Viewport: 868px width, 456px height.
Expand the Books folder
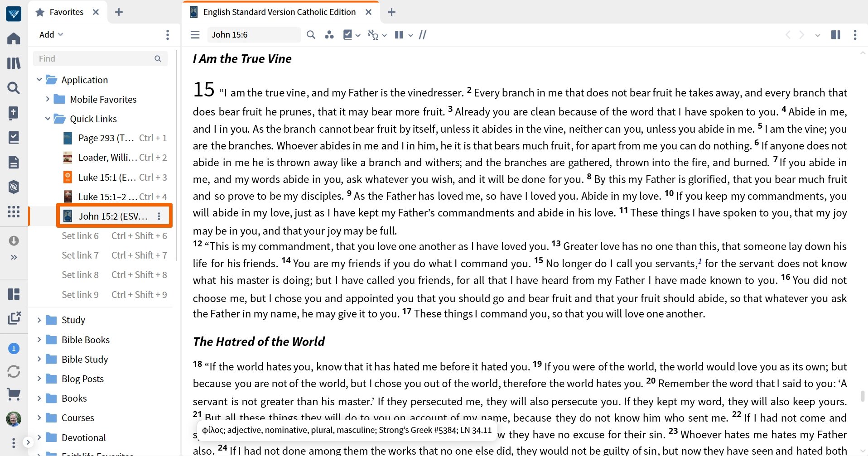tap(39, 398)
